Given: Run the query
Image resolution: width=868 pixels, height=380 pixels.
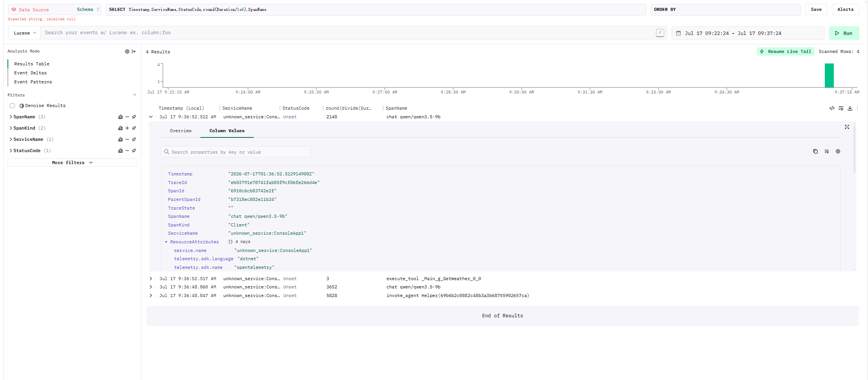Looking at the screenshot, I should click(844, 33).
